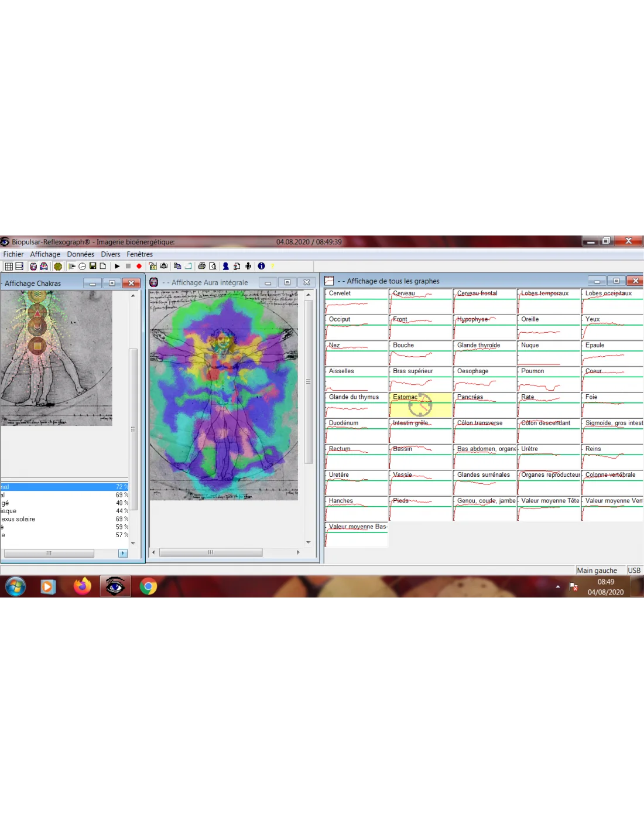Open the Fenêtres menu

(x=140, y=254)
